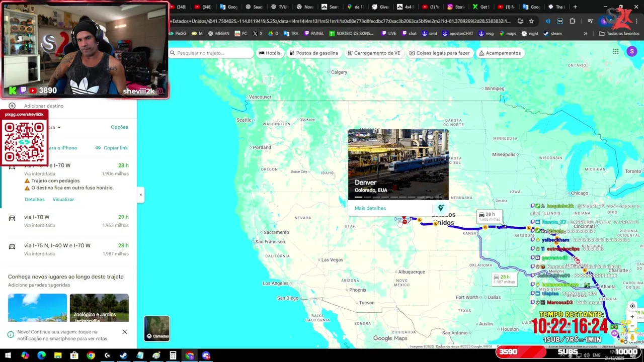This screenshot has height=362, width=644.
Task: Open route Detalhes
Action: pos(35,200)
